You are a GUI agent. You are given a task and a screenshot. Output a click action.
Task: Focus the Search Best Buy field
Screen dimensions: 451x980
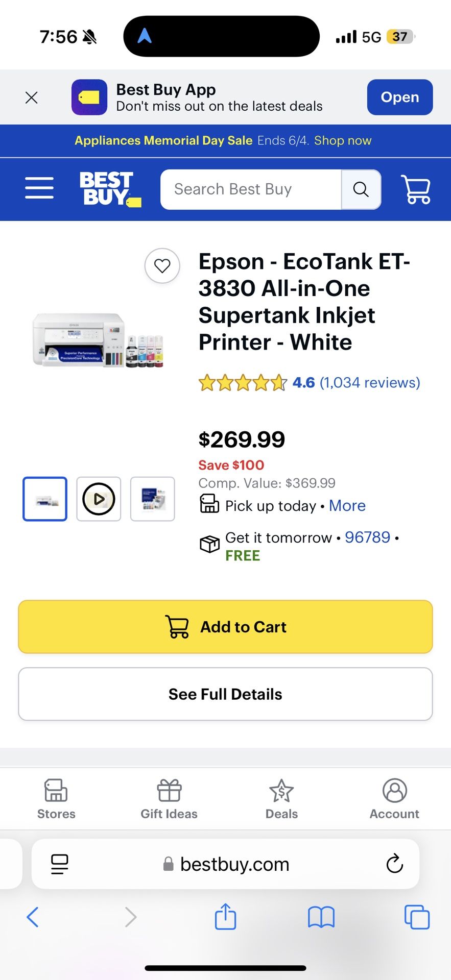tap(250, 189)
